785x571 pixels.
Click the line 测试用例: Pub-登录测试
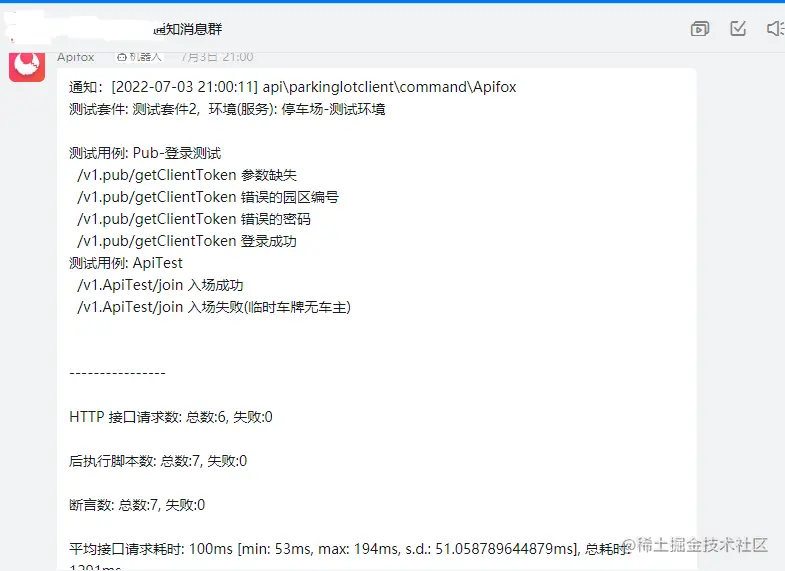[145, 153]
